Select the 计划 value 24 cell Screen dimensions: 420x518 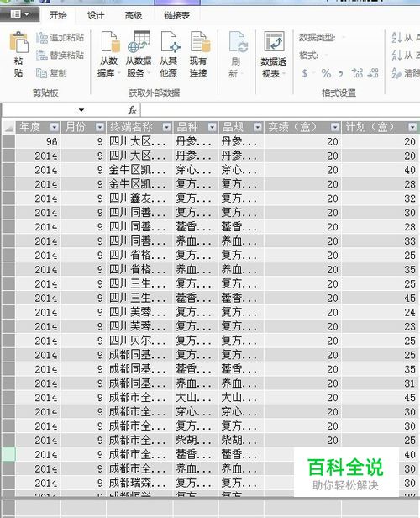(380, 312)
